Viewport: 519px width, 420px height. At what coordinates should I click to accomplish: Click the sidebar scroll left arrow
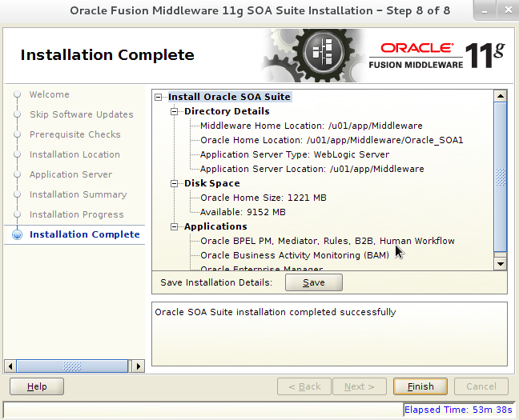(x=10, y=366)
